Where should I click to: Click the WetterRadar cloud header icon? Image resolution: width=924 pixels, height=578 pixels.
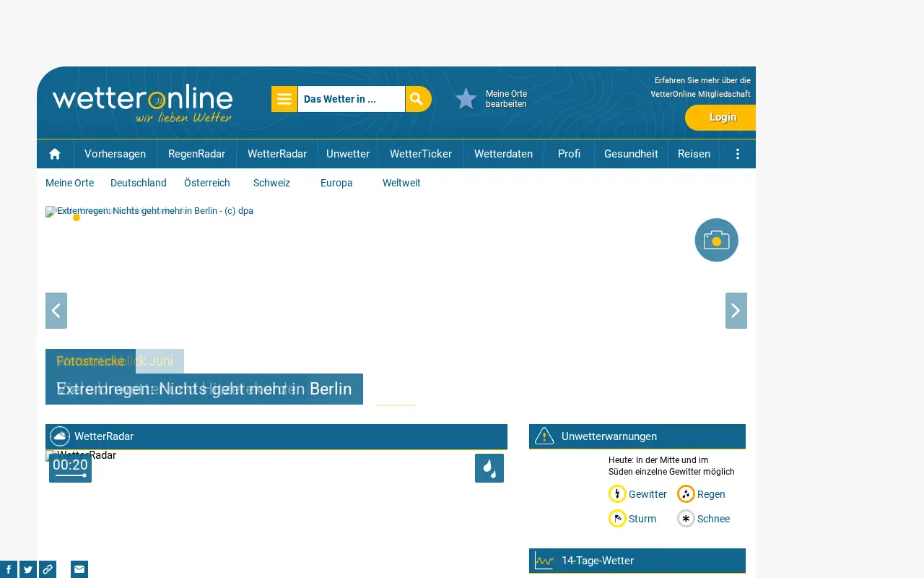(60, 436)
